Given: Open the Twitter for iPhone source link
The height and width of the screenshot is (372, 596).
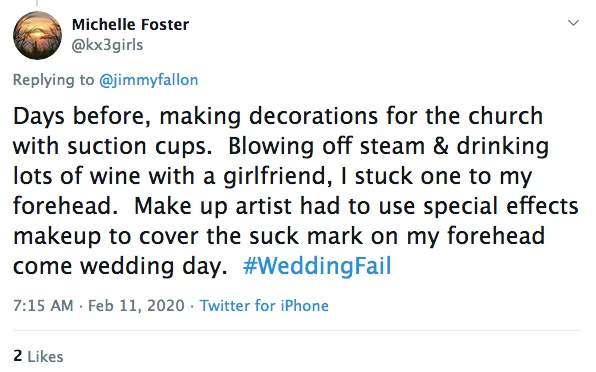Looking at the screenshot, I should pos(264,306).
